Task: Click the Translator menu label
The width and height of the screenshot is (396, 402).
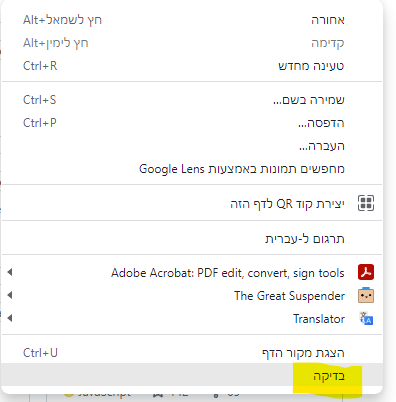Action: tap(319, 319)
